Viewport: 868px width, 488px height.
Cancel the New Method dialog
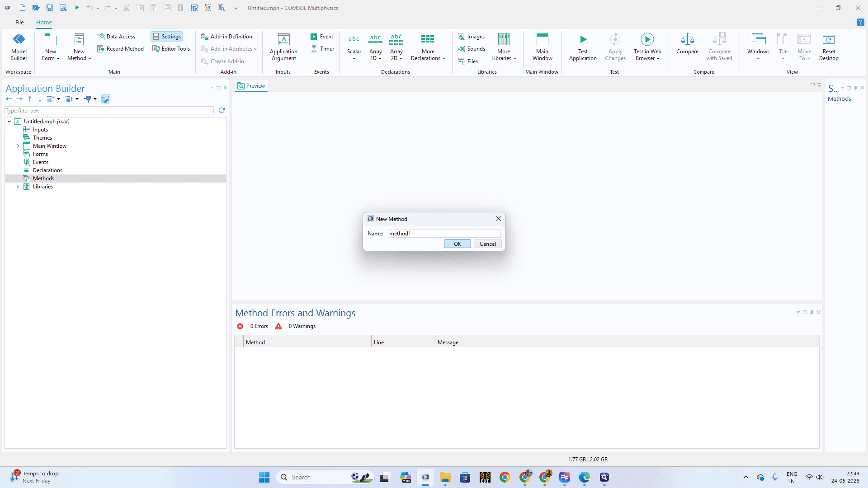click(487, 244)
